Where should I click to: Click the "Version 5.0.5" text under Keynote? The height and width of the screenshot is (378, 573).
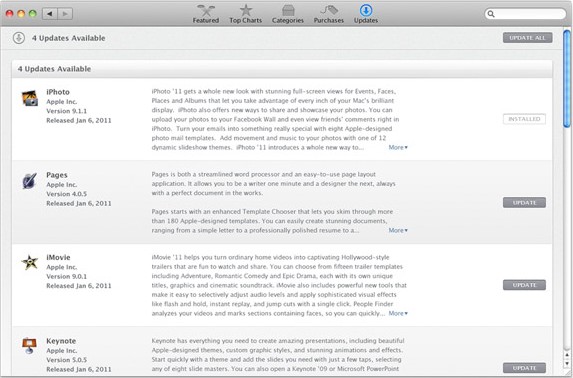click(67, 360)
